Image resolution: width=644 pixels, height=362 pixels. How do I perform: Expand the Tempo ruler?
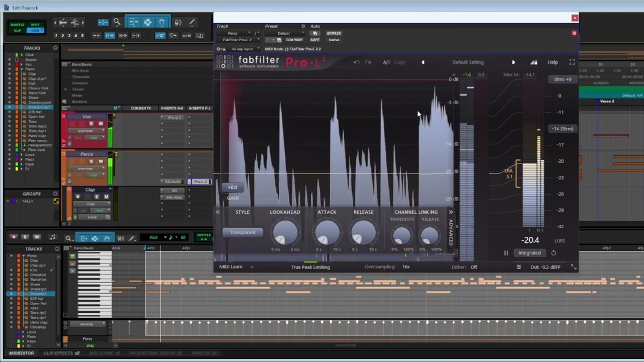pyautogui.click(x=66, y=89)
